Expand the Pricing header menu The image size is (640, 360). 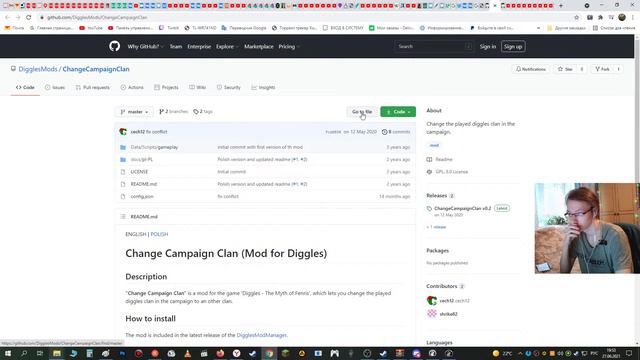click(x=289, y=47)
